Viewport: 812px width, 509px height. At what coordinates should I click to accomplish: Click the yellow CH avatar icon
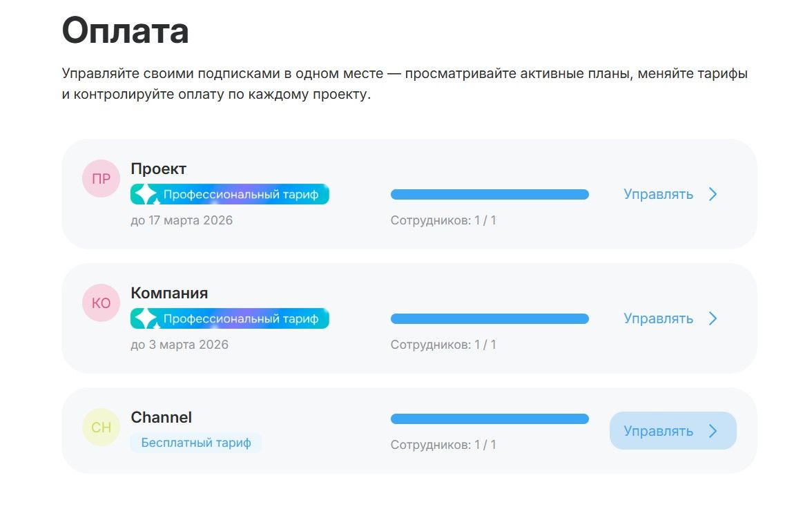(101, 428)
